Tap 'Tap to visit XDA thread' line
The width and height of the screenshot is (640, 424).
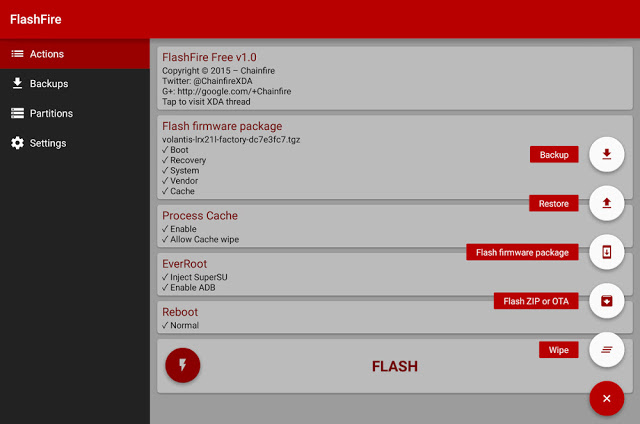click(206, 102)
